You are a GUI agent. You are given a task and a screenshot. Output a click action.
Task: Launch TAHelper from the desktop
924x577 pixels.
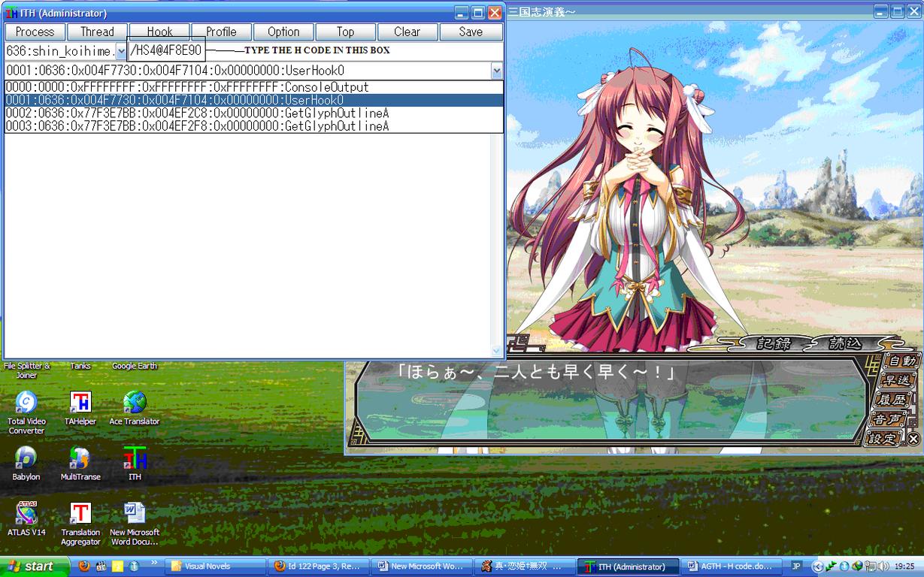click(80, 403)
